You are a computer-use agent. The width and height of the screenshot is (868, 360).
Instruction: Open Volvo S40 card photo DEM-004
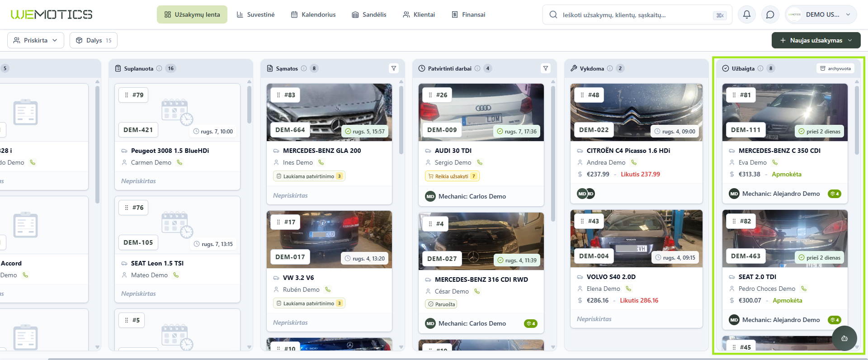tap(637, 238)
